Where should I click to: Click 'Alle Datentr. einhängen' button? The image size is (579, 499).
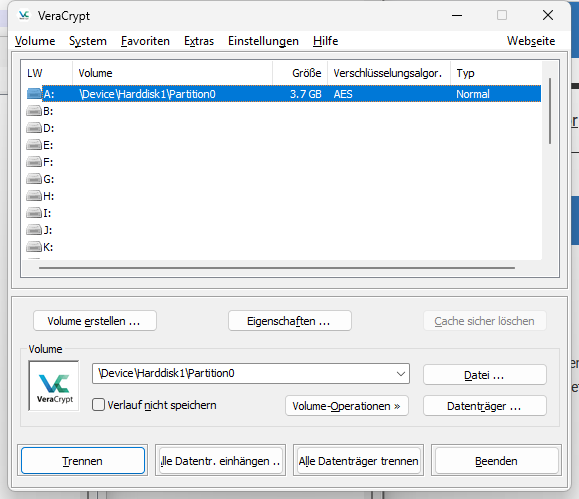(x=220, y=461)
